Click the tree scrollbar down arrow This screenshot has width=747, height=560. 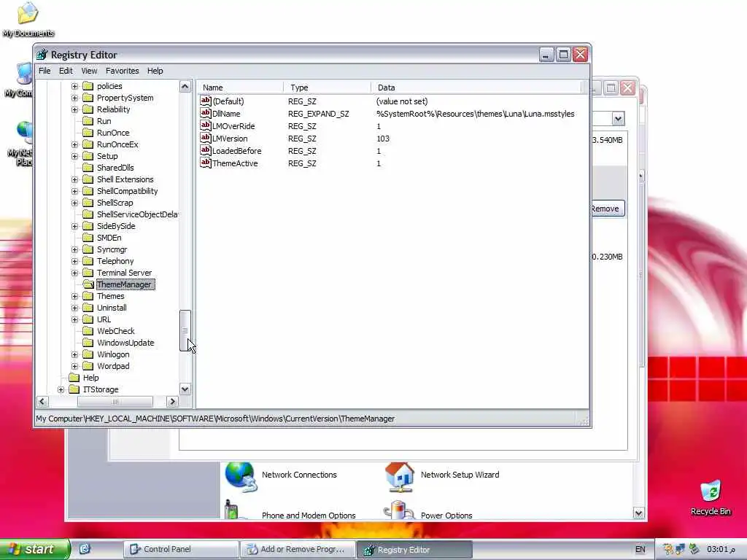pyautogui.click(x=185, y=389)
